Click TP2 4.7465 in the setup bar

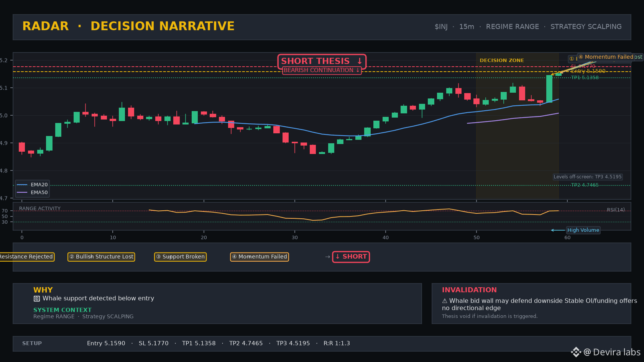click(246, 344)
